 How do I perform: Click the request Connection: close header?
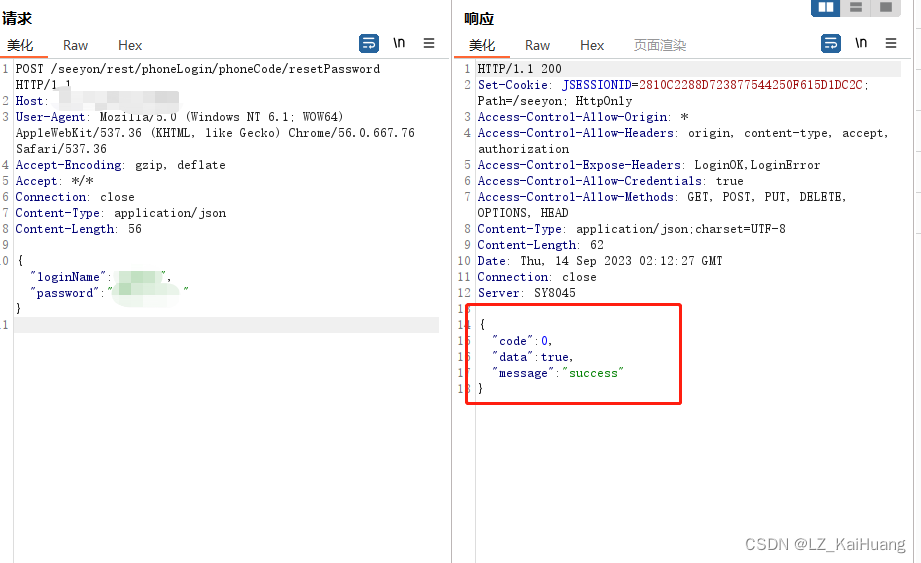75,197
